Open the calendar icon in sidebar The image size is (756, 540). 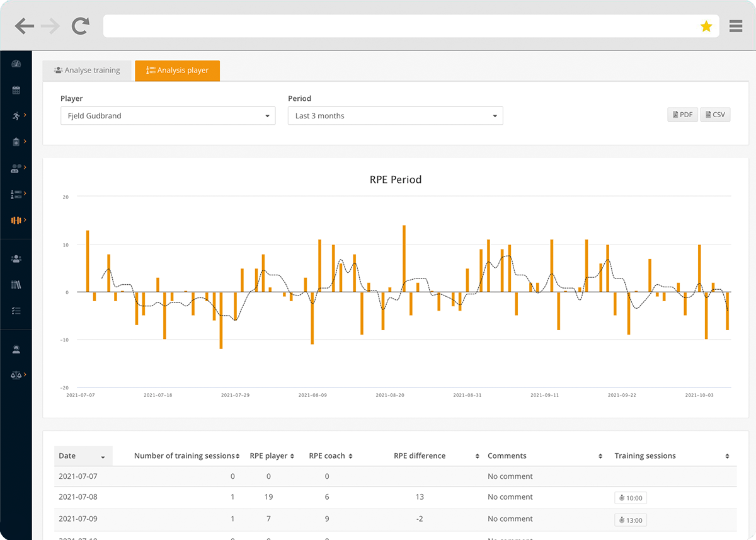(x=16, y=90)
